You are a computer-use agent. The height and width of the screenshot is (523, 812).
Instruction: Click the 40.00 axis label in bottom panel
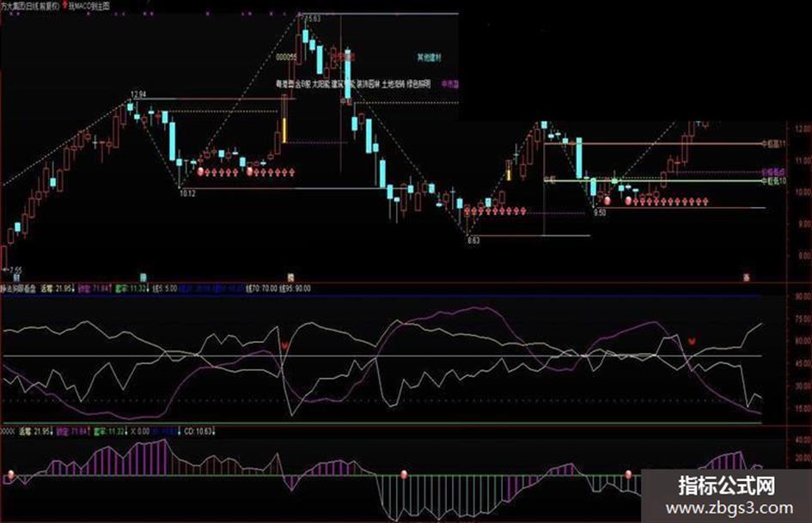tap(804, 441)
